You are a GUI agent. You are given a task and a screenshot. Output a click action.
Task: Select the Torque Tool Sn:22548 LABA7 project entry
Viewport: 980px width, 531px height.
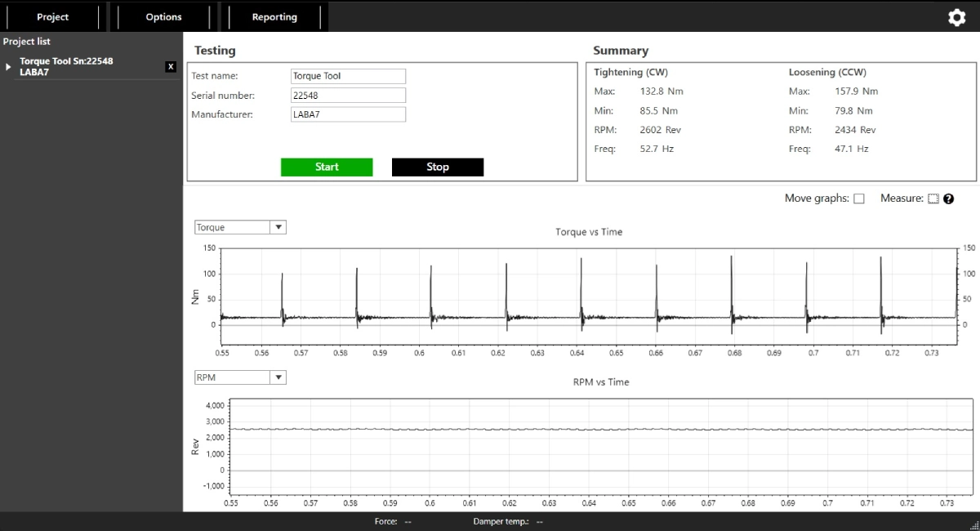pos(90,67)
